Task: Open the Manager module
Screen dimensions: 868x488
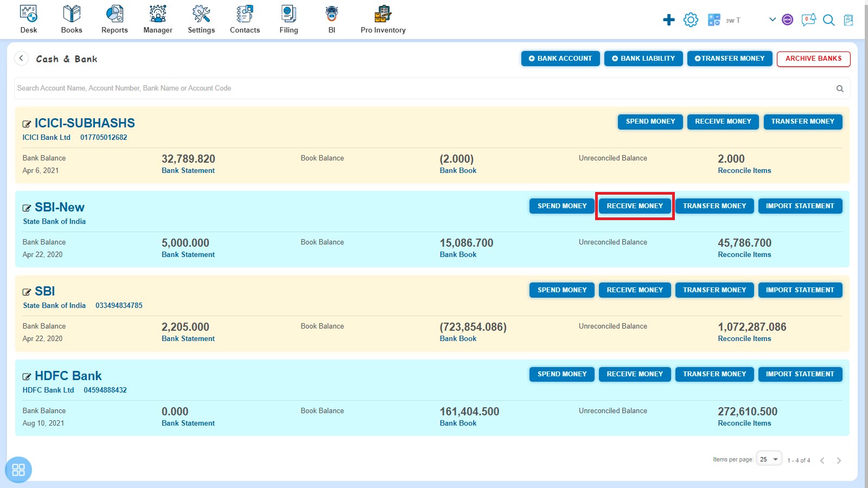Action: pos(158,19)
